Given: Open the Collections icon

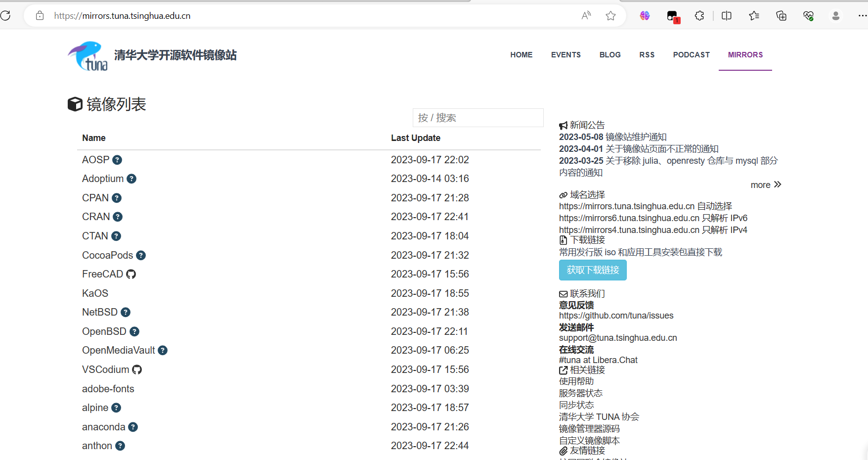Looking at the screenshot, I should click(x=781, y=16).
